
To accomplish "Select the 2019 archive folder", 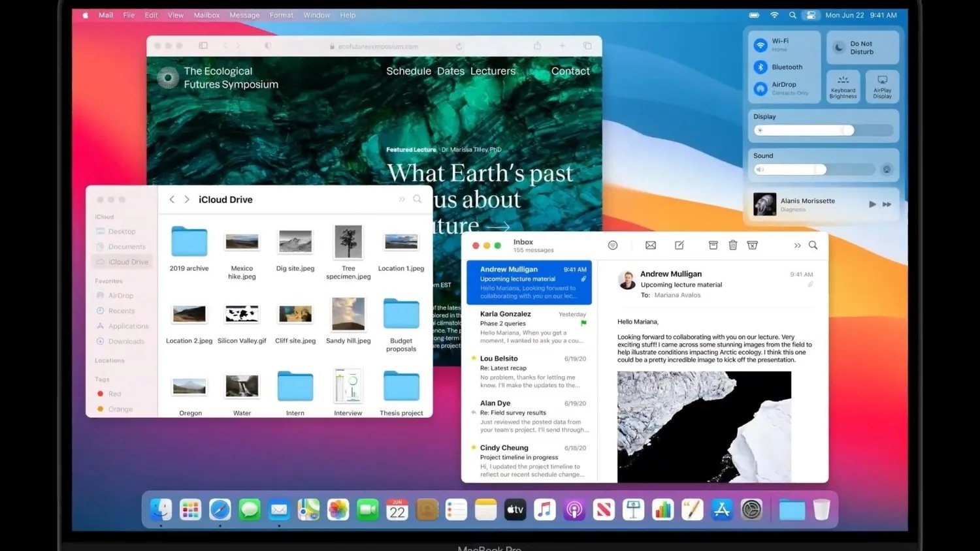I will 189,249.
